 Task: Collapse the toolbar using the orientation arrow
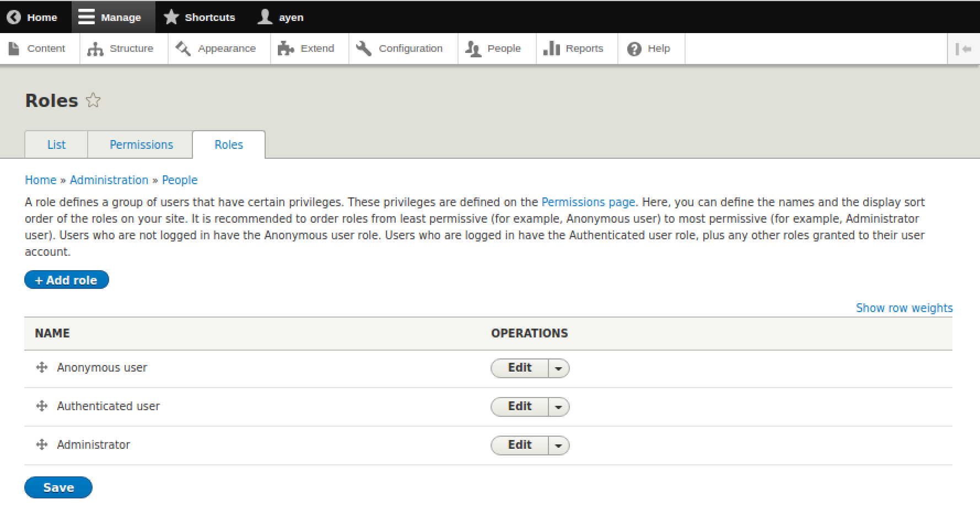coord(963,49)
